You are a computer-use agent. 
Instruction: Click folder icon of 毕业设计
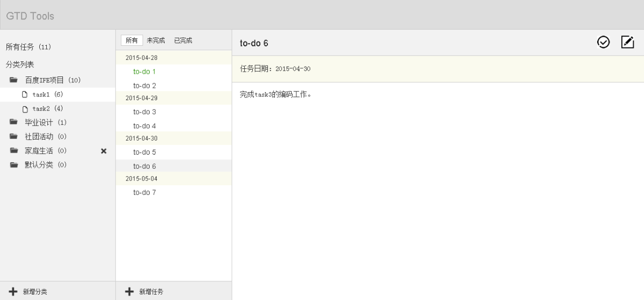[x=14, y=122]
